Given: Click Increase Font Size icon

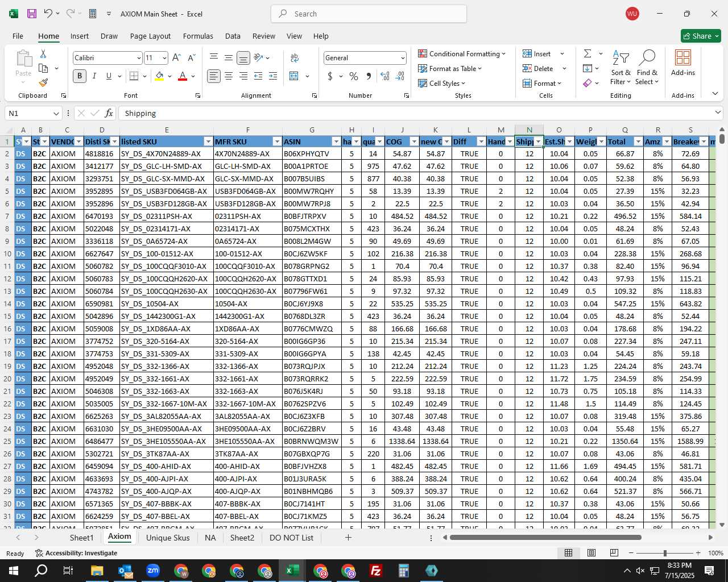Looking at the screenshot, I should click(x=176, y=58).
